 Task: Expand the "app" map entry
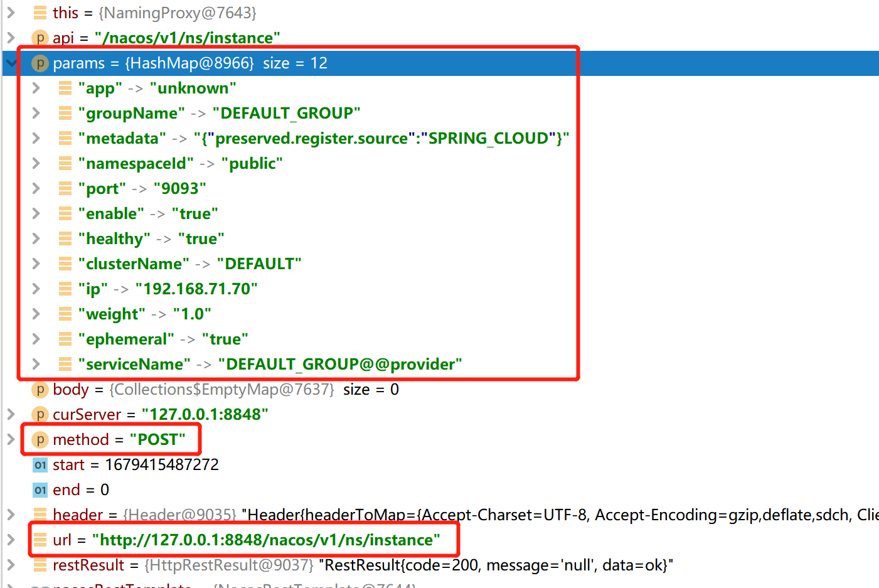(x=36, y=88)
